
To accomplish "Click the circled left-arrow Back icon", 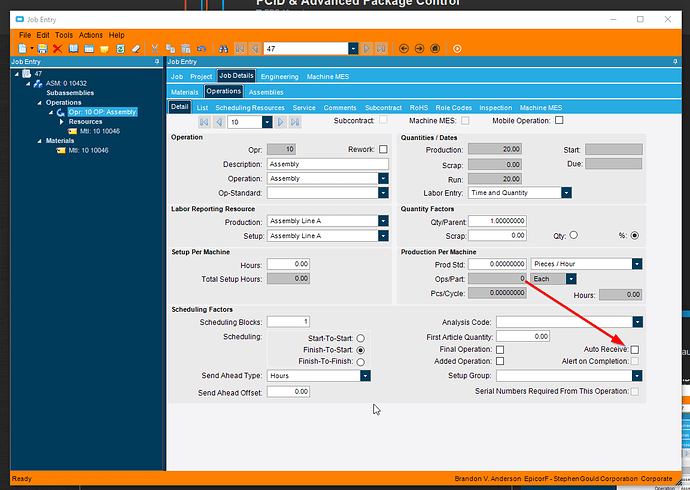I will pyautogui.click(x=404, y=48).
